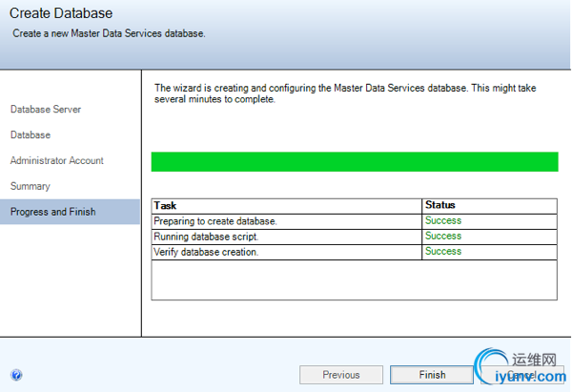Select 'Running database script.' row
The width and height of the screenshot is (572, 392).
pyautogui.click(x=355, y=237)
